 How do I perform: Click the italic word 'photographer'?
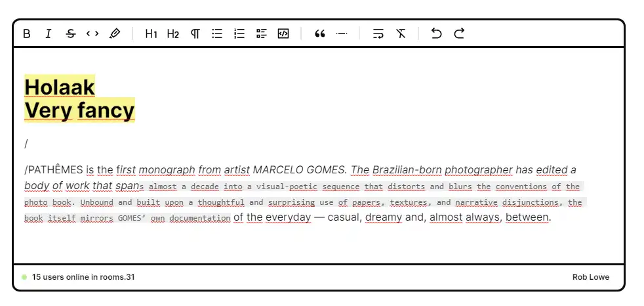pos(479,169)
